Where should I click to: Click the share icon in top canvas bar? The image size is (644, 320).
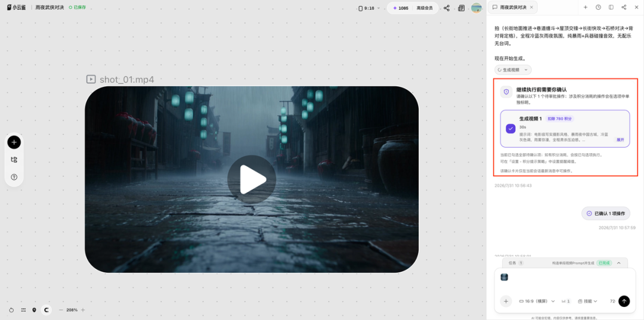coord(447,8)
